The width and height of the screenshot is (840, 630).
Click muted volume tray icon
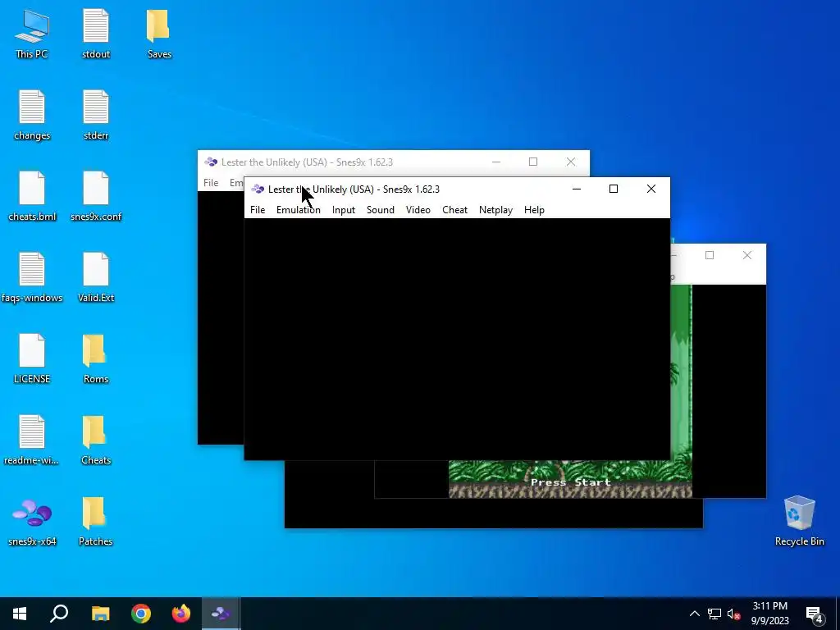[733, 614]
